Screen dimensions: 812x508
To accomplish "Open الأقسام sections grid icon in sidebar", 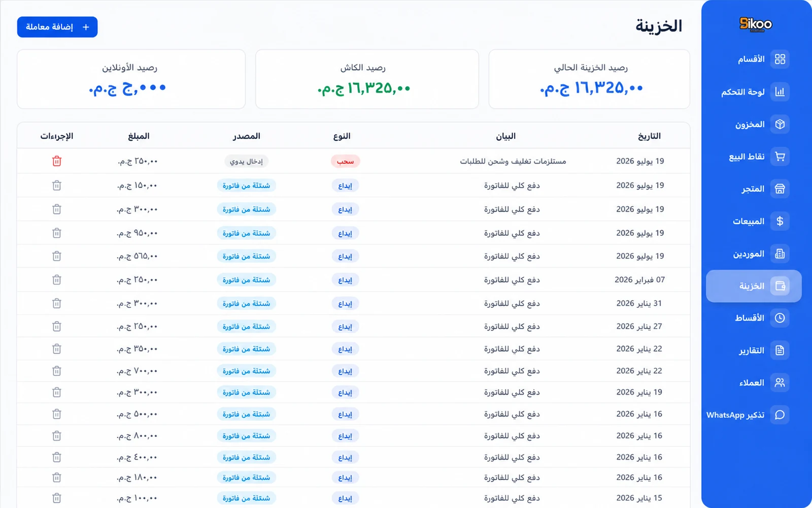I will (780, 59).
